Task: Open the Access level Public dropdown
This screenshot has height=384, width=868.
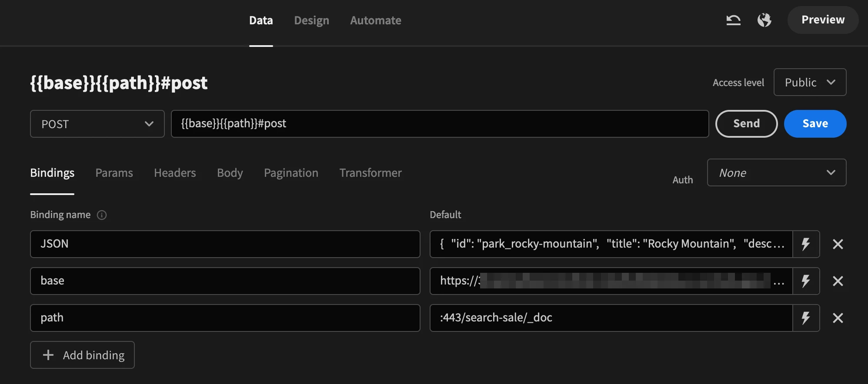Action: pos(810,82)
